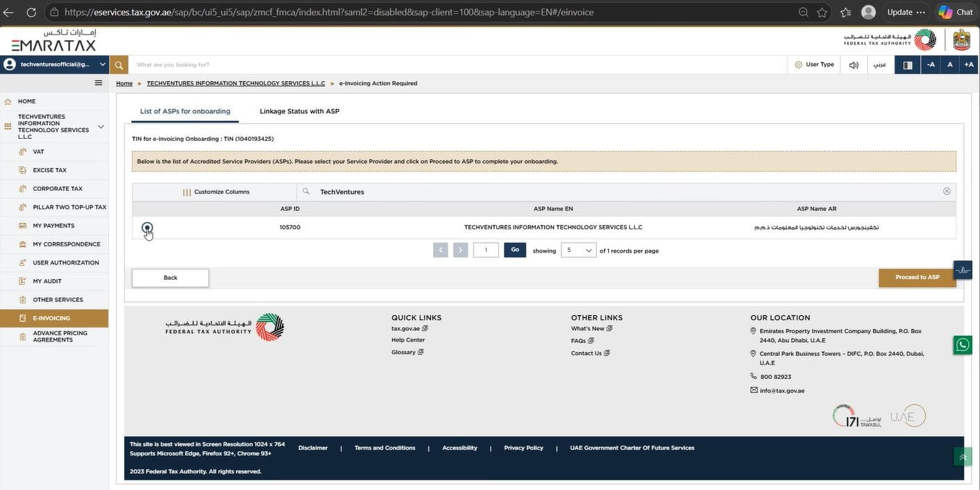Open the Glossary link
The image size is (980, 490).
pyautogui.click(x=407, y=353)
